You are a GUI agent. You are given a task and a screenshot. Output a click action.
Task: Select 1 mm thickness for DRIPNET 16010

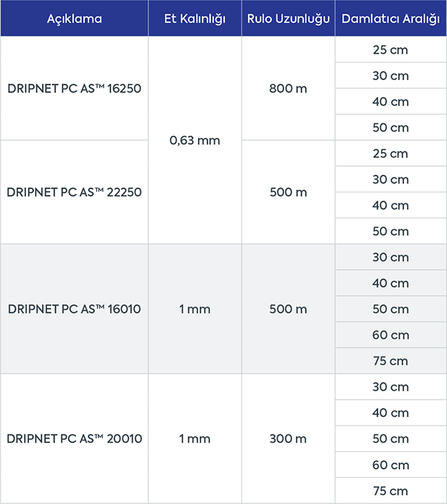[x=194, y=309]
